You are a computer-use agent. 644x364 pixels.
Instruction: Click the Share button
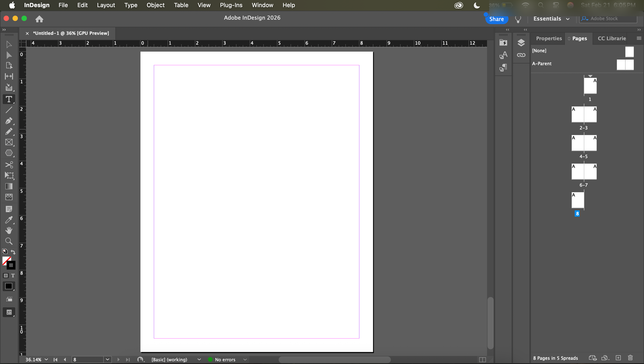[496, 19]
